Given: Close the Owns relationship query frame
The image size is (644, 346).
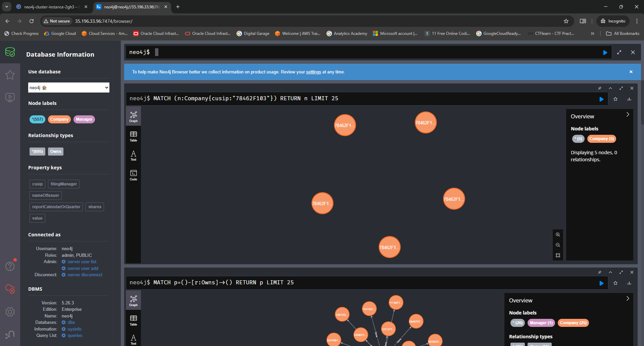Looking at the screenshot, I should (632, 272).
